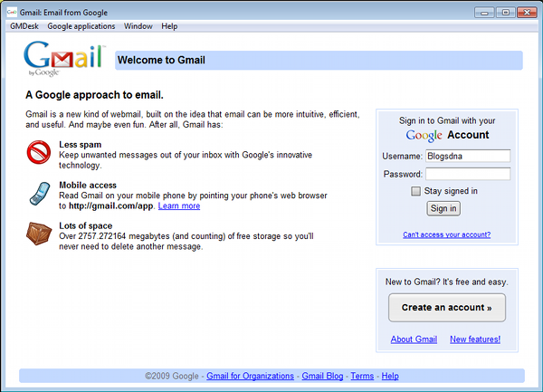Open the Window menu
The image size is (543, 392).
[138, 26]
